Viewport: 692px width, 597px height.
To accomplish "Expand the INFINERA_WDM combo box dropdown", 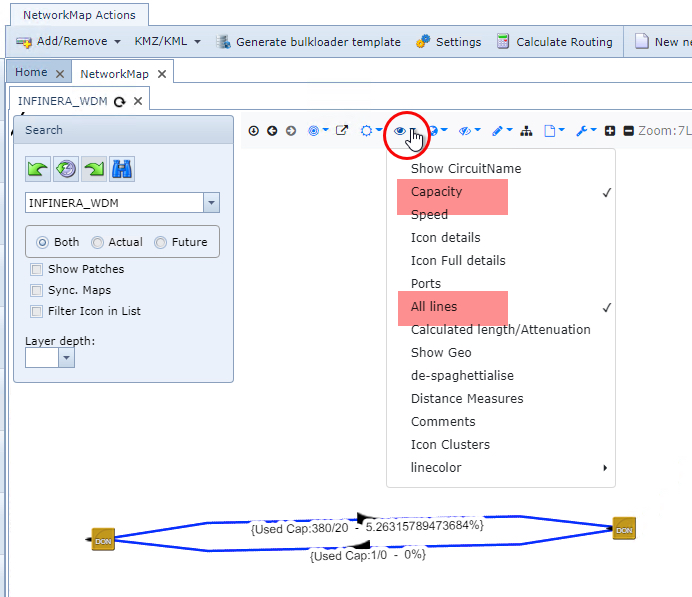I will point(211,203).
